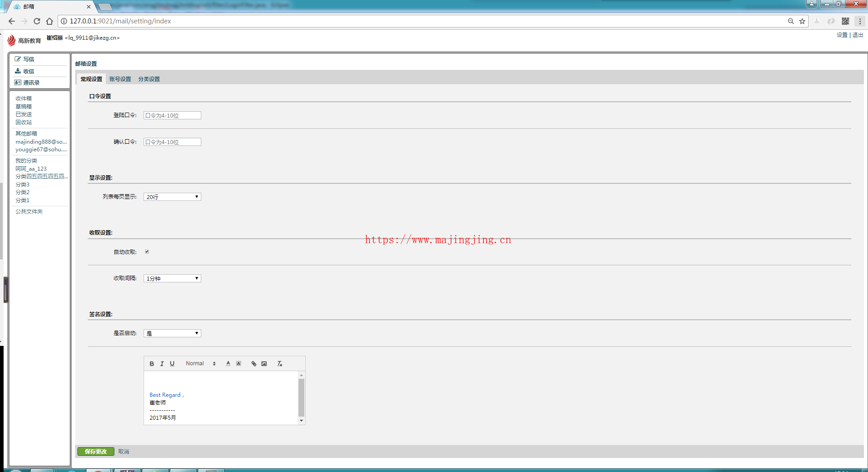This screenshot has height=472, width=868.
Task: Open a new browser tab
Action: pos(105,7)
